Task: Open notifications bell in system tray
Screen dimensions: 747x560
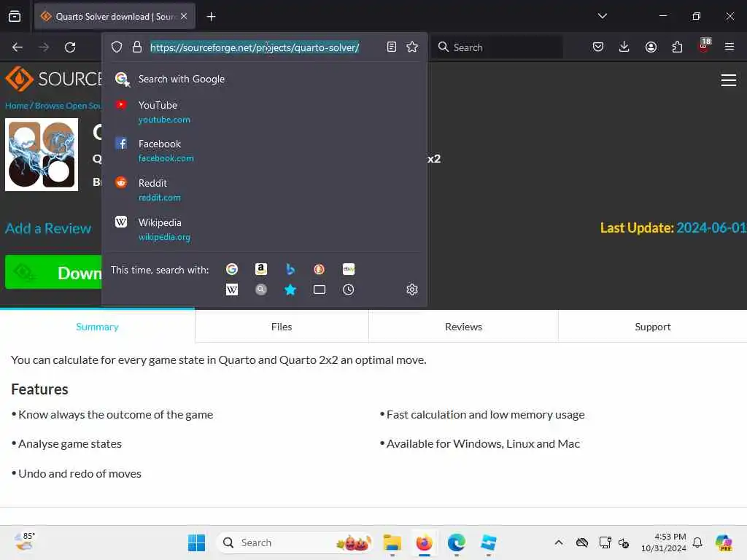Action: [697, 542]
